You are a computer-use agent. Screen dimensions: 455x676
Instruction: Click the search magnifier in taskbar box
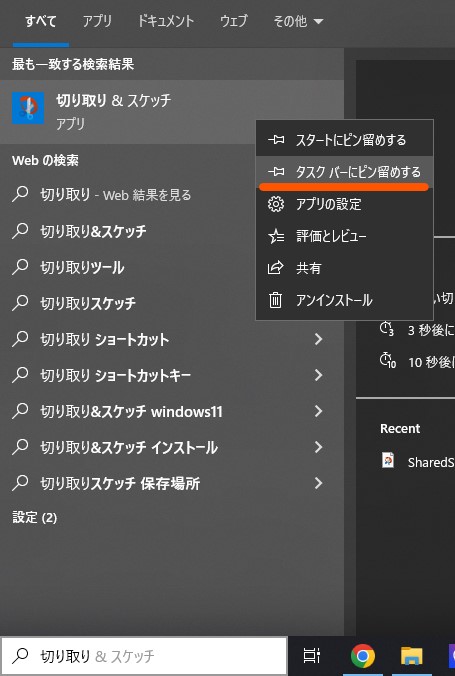[20, 656]
